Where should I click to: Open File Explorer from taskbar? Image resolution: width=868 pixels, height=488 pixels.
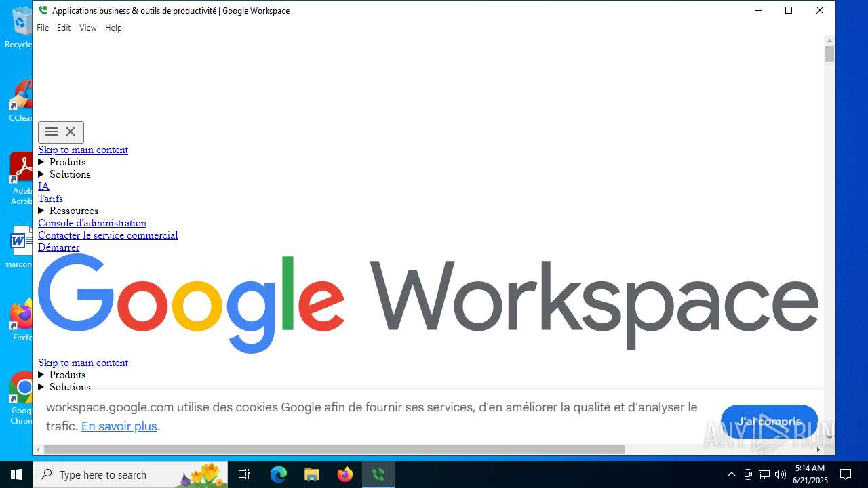pos(311,474)
